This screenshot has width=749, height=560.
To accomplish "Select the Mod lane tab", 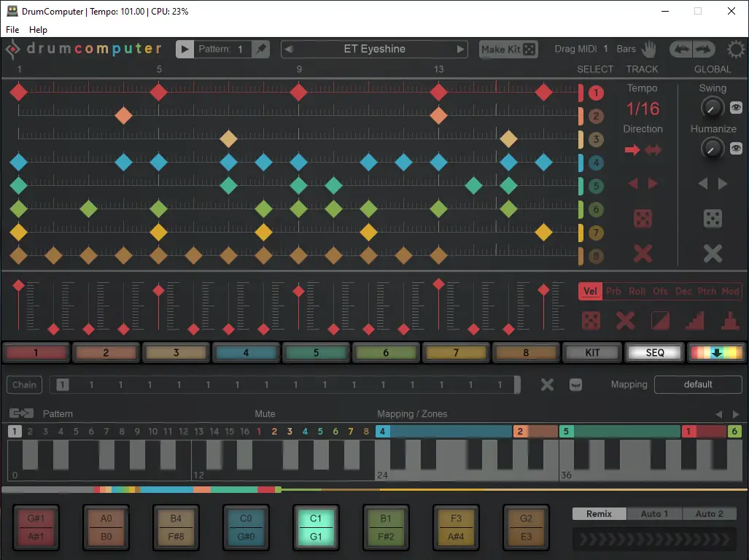I will pyautogui.click(x=730, y=291).
